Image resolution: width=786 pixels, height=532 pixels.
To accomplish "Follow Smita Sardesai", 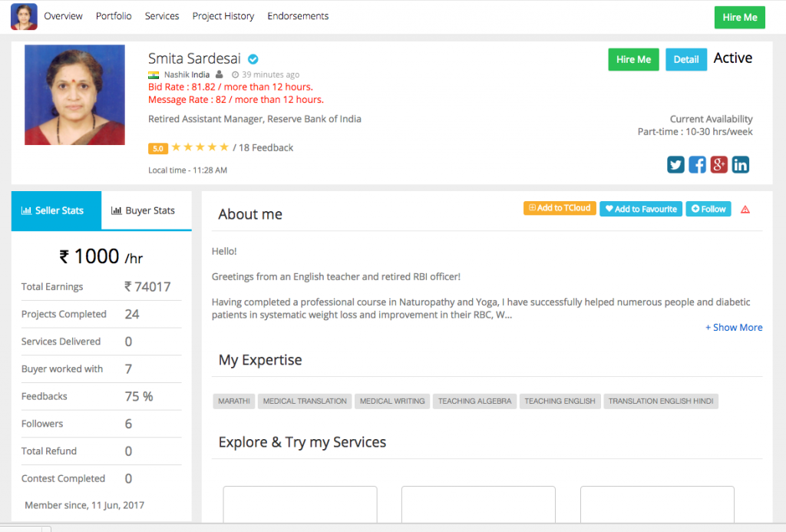I will coord(708,209).
